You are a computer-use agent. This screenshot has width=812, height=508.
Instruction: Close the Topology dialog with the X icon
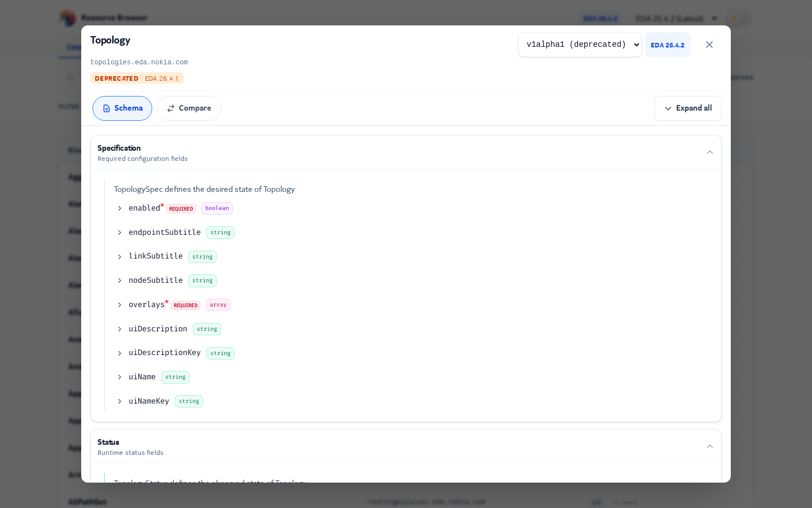click(709, 45)
